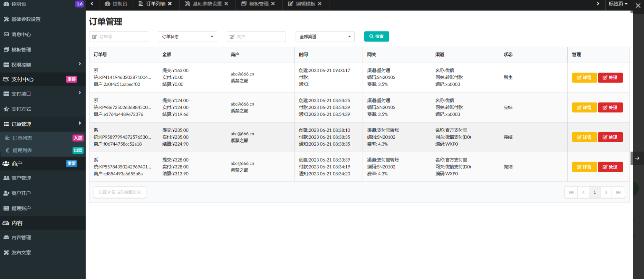Click amount 提交:¥163.00 in first order
644x279 pixels.
coord(175,70)
